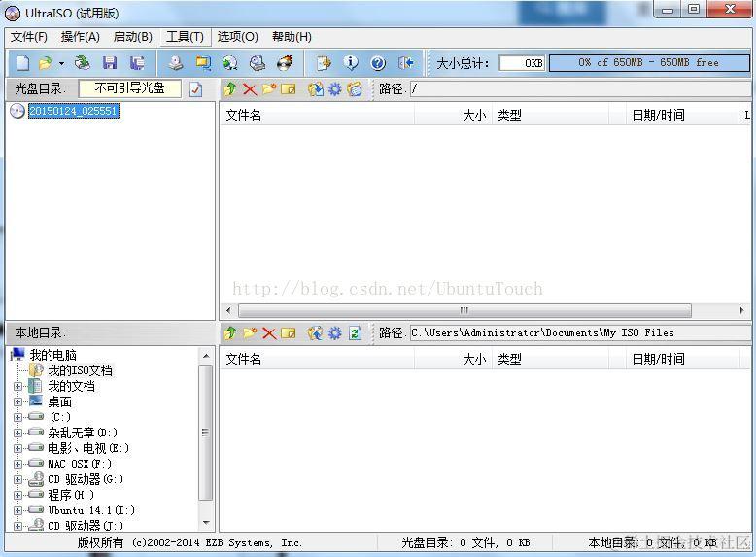
Task: Click disc pane horizontal scrollbar thumb
Action: pyautogui.click(x=464, y=310)
